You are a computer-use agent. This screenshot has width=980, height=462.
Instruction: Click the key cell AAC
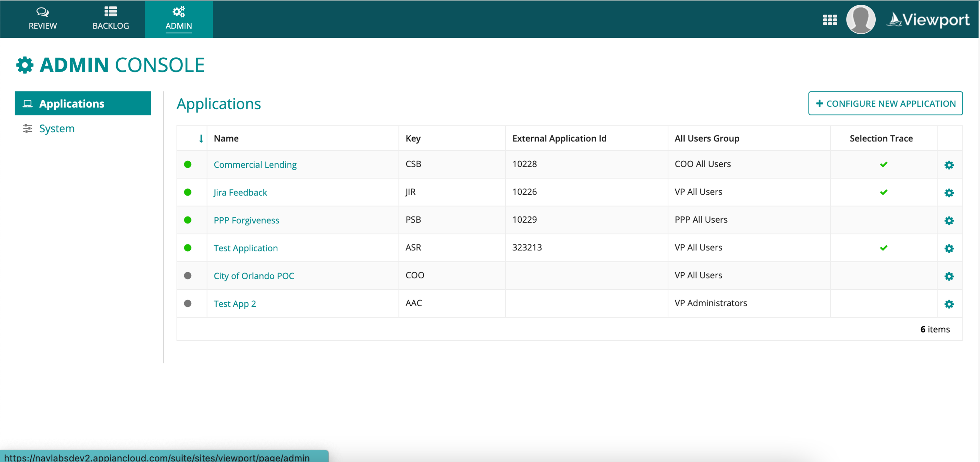tap(413, 303)
